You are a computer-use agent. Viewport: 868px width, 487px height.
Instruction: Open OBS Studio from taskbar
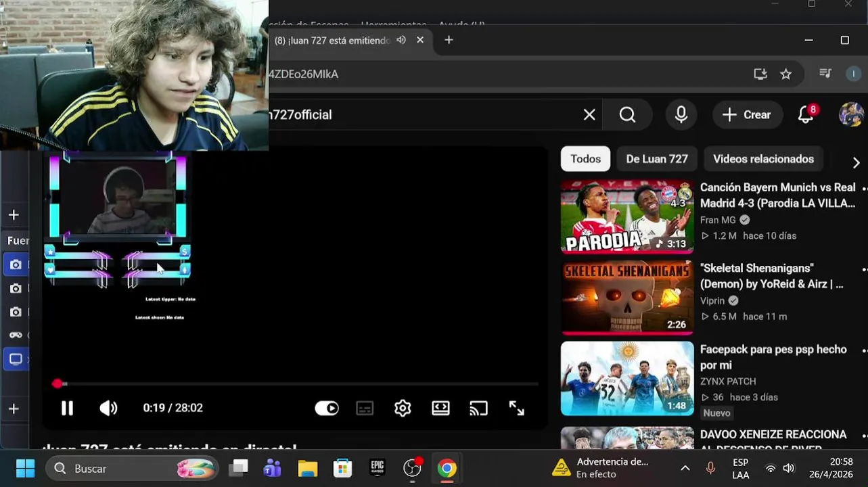(412, 468)
